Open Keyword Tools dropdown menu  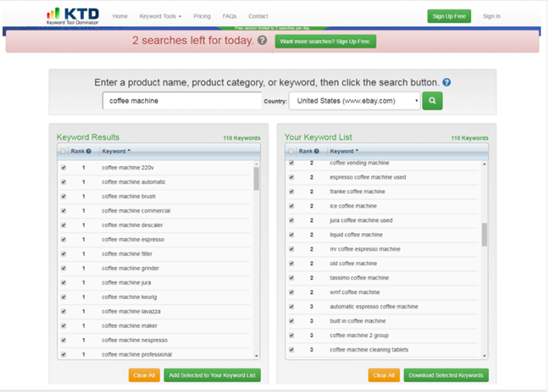(160, 16)
